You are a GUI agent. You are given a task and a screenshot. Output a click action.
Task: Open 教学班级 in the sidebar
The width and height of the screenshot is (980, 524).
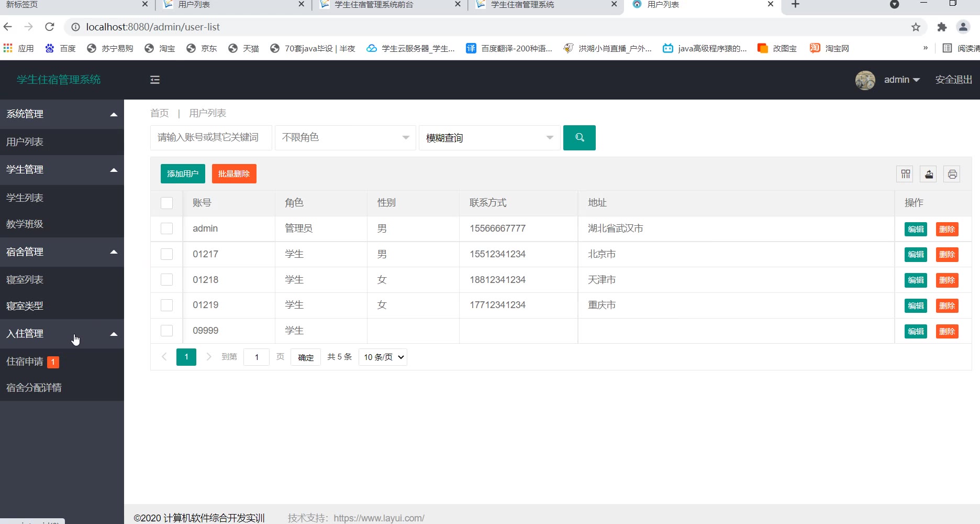point(62,224)
